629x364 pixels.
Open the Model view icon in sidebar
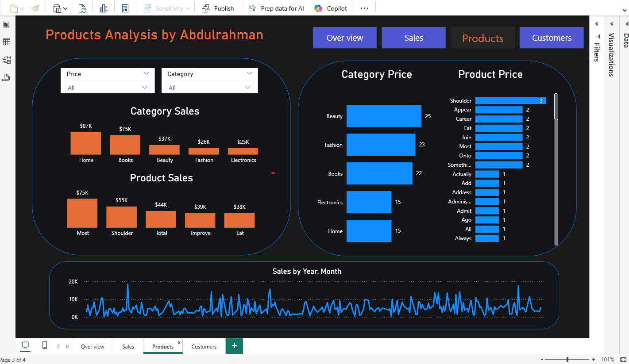pyautogui.click(x=7, y=60)
